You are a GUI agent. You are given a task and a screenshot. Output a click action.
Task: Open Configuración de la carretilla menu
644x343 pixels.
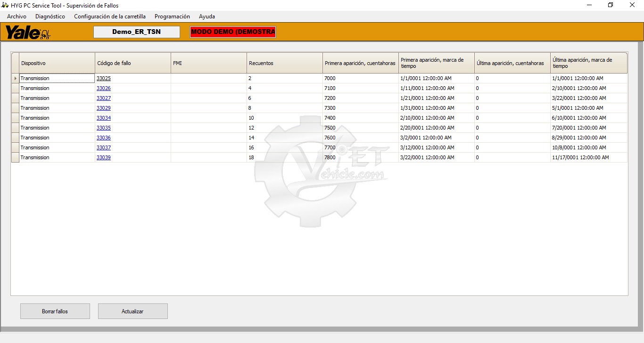(109, 16)
